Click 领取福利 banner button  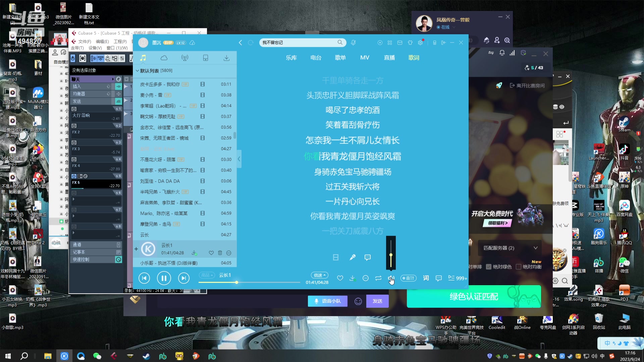pos(498,223)
